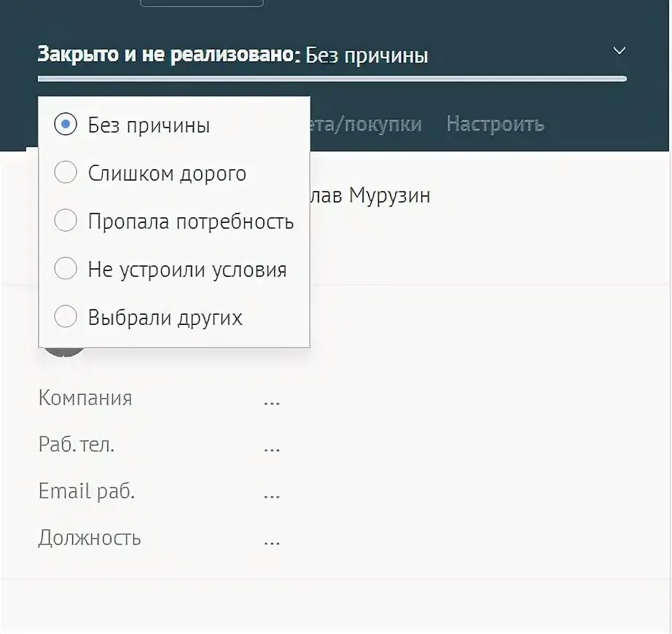
Task: Edit the 'Раб. тел.' phone value
Action: [x=272, y=446]
